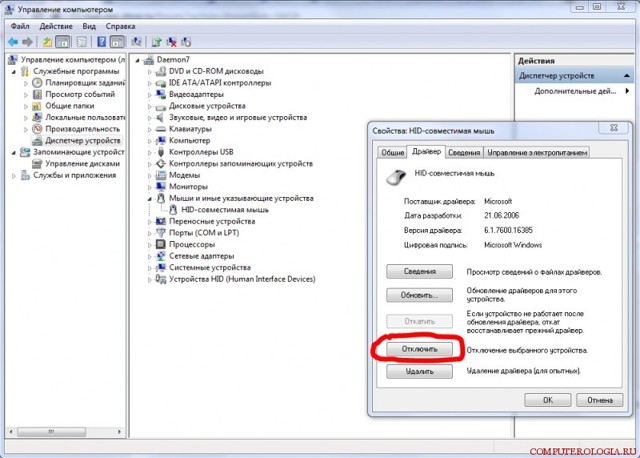The height and width of the screenshot is (458, 640).
Task: Toggle the action pane toolbar icon
Action: (117, 42)
